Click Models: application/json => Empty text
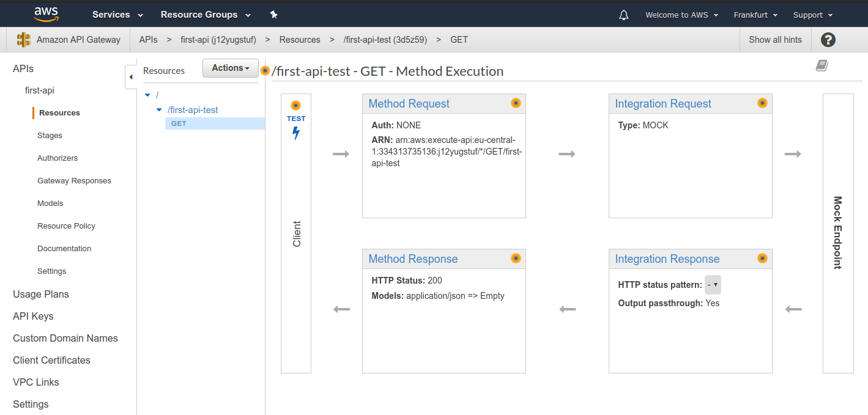 [x=438, y=296]
